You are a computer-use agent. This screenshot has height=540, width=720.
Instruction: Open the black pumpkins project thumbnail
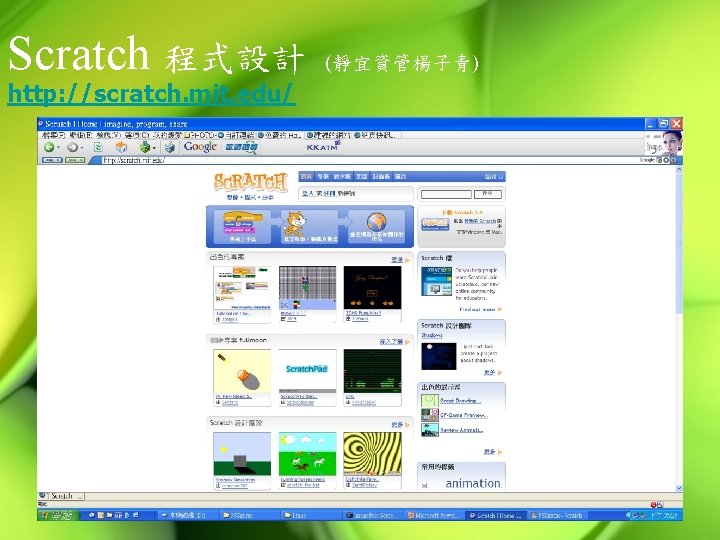(x=372, y=288)
